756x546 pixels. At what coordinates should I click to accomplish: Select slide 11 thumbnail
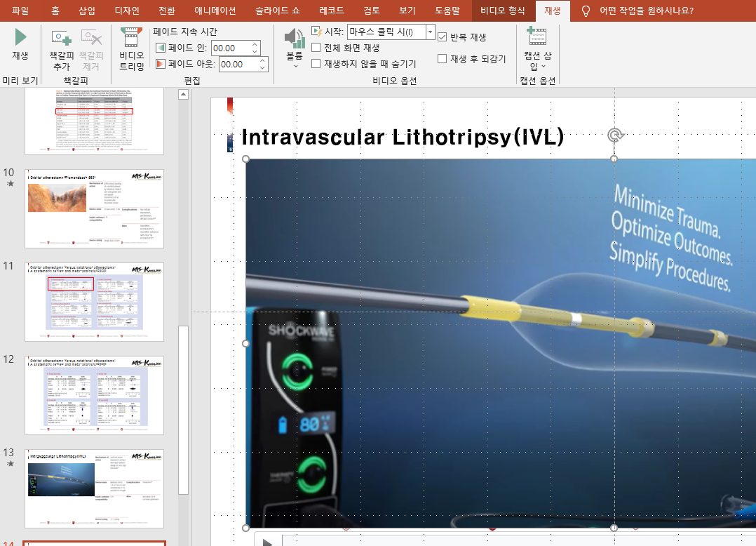click(x=95, y=302)
